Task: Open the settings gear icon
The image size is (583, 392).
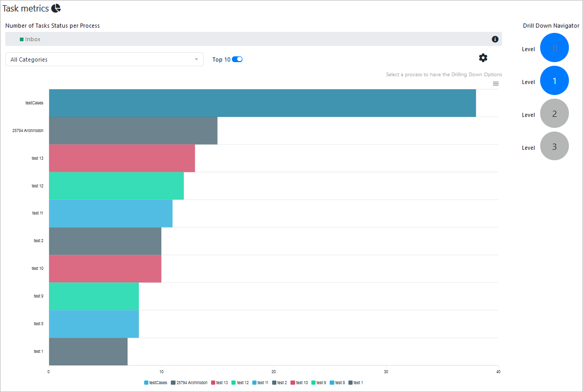Action: coord(483,58)
